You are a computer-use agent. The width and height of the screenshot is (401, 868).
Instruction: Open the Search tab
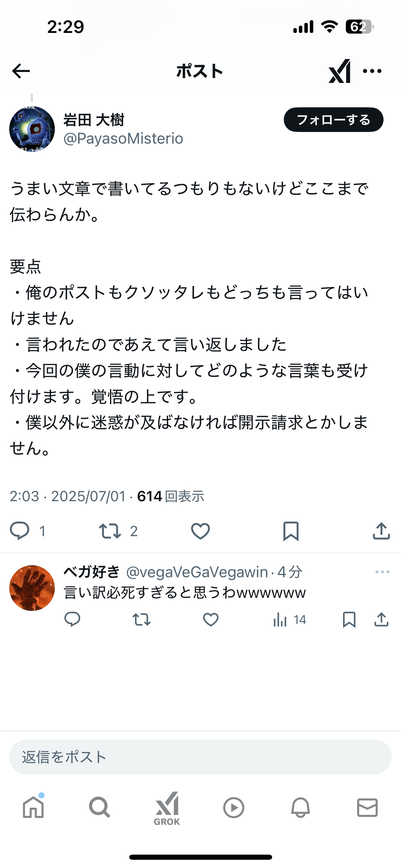tap(100, 807)
